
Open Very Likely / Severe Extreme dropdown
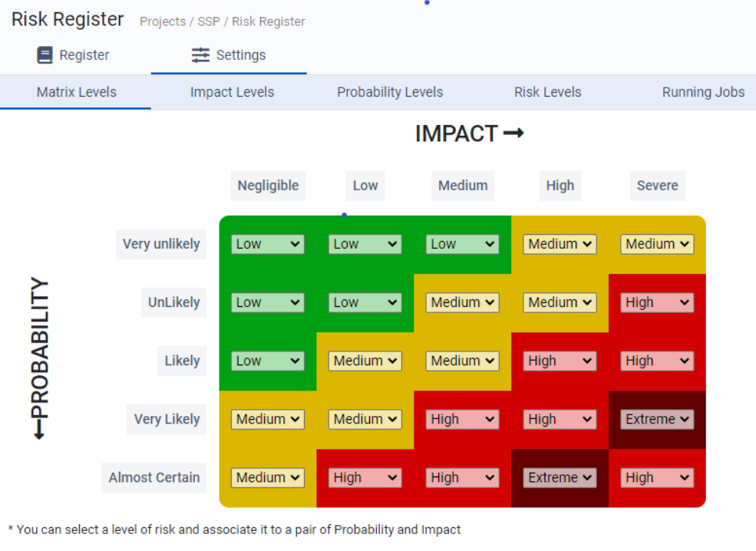(657, 419)
